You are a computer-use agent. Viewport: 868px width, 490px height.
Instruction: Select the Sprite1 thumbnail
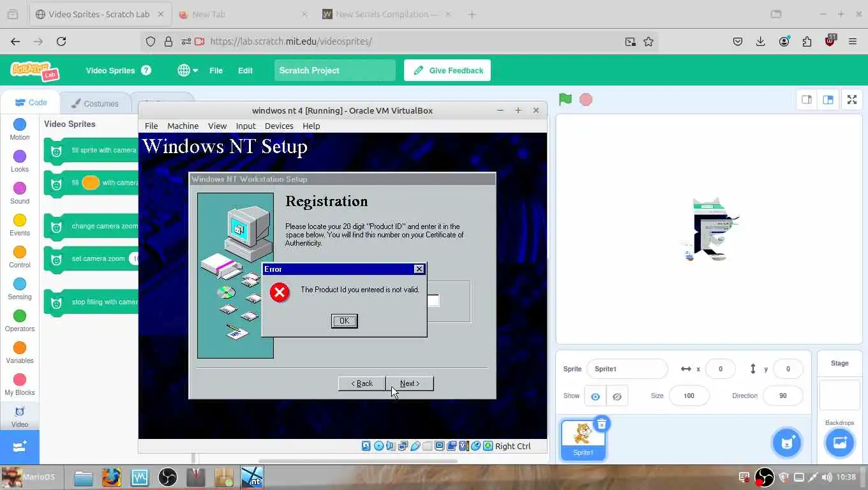[x=583, y=439]
